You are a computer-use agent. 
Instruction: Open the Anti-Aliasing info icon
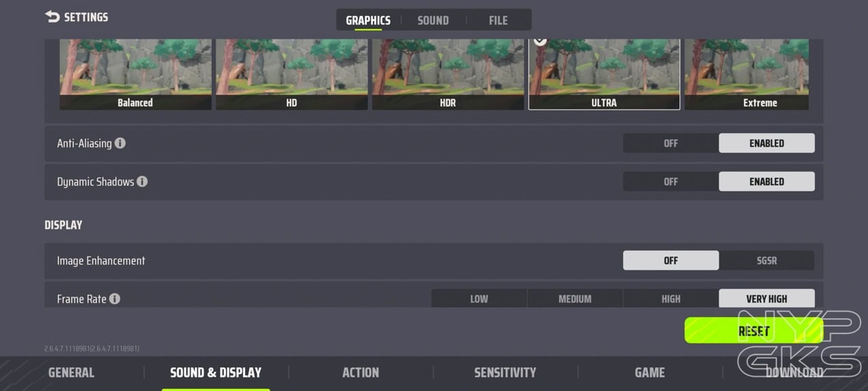coord(120,143)
